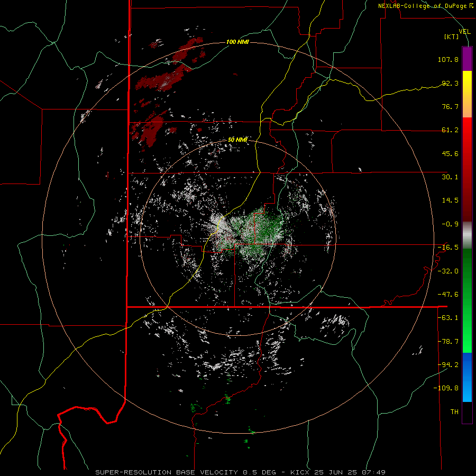Screen dimensions: 476x476
Task: Click the SUPER-RESOLUTION BASE VELOCITY product title
Action: tap(167, 472)
